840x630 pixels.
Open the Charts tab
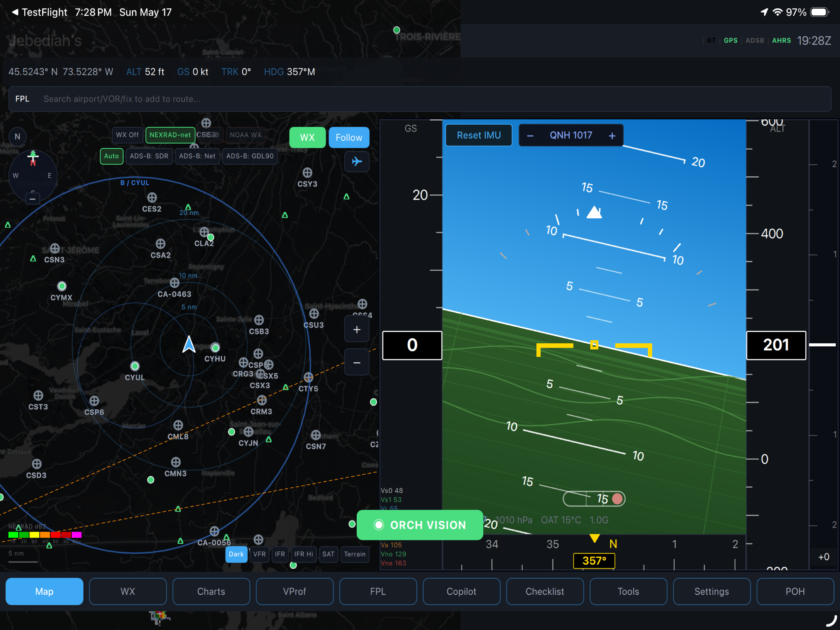tap(211, 591)
